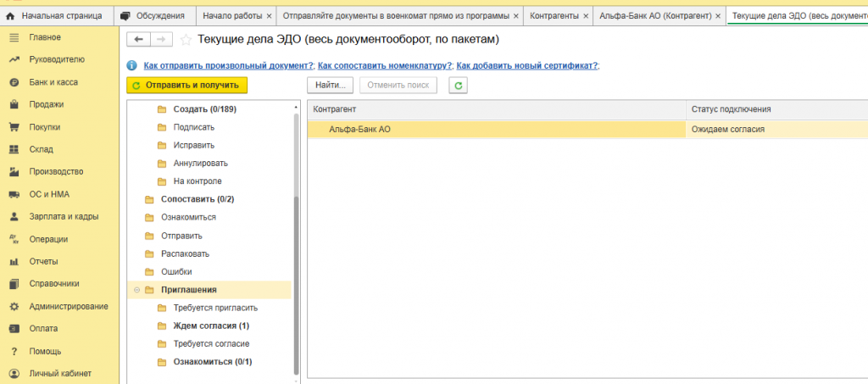
Task: Click the tree panel vertical scrollbar
Action: coord(296,285)
